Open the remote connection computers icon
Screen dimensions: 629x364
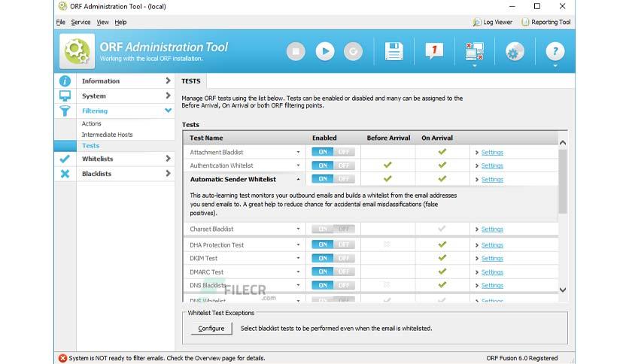475,52
